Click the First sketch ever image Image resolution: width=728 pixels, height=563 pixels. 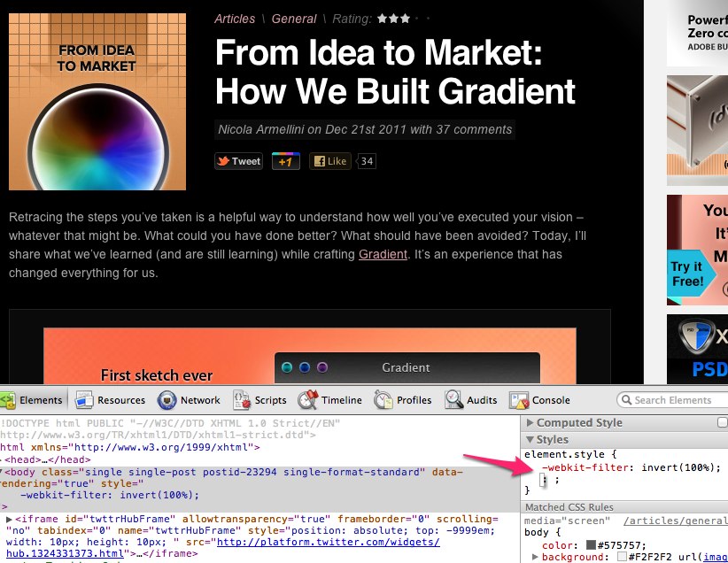coord(310,356)
